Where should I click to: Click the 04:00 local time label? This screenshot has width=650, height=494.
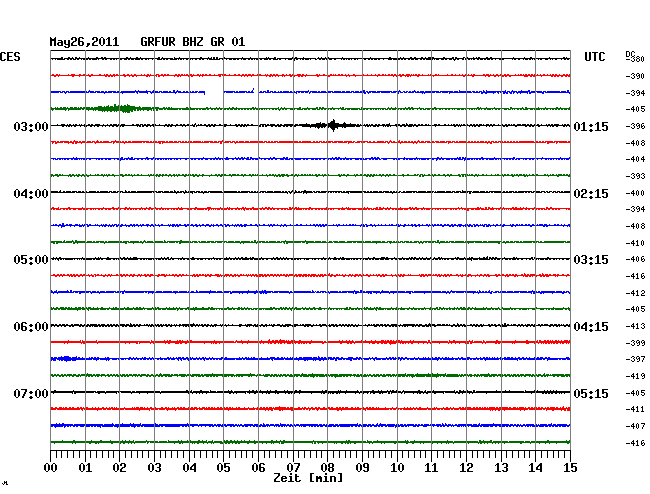coord(31,194)
